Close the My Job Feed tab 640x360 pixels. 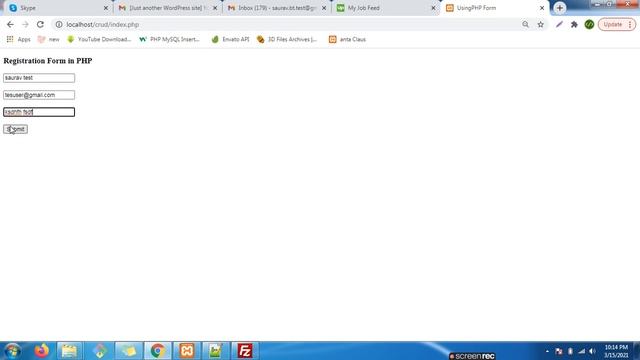point(433,8)
